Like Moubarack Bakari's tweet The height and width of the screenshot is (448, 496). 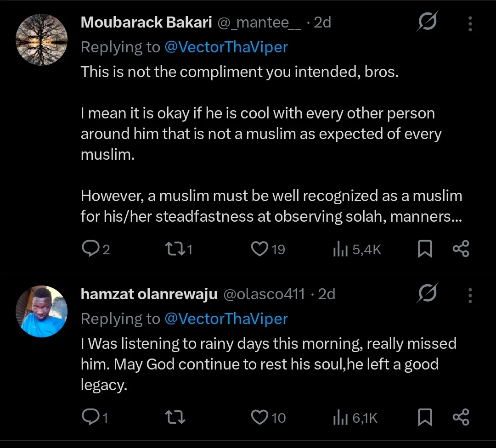[x=259, y=249]
